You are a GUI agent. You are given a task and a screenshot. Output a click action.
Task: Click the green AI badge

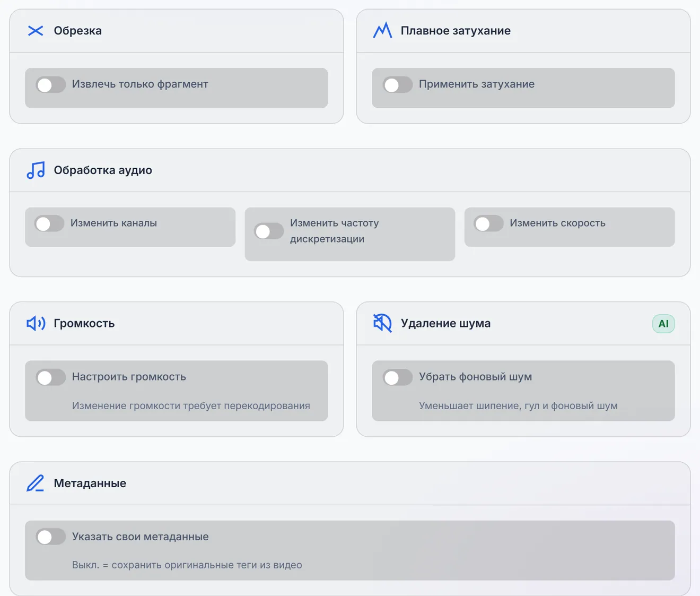[663, 324]
